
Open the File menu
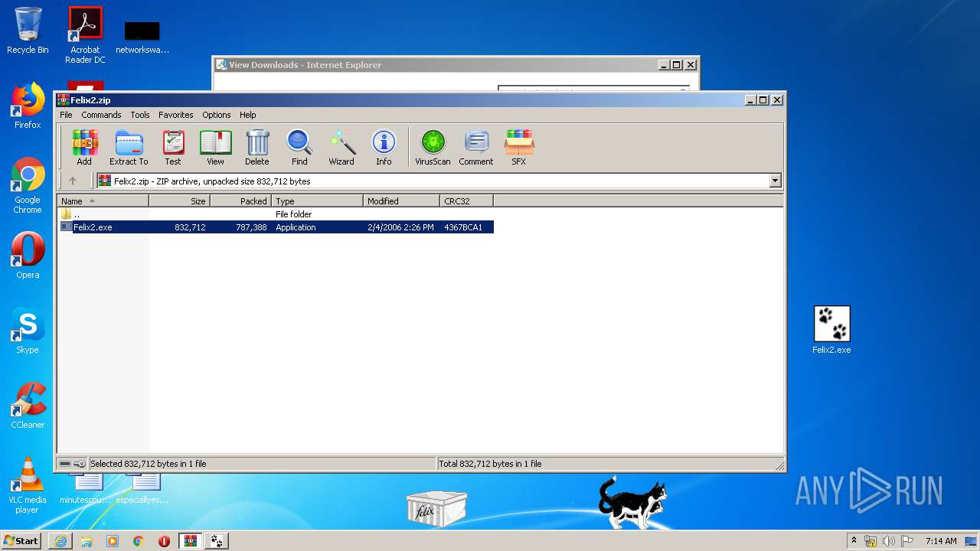67,115
